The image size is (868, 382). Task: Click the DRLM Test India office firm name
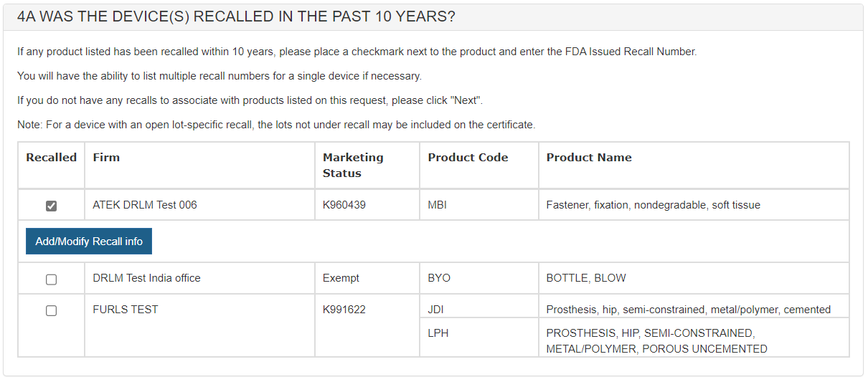coord(146,278)
